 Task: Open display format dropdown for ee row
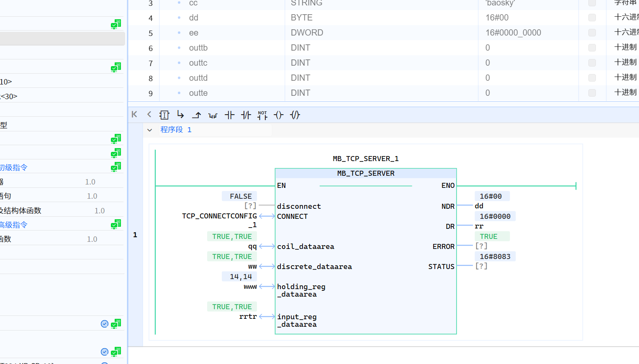click(625, 33)
